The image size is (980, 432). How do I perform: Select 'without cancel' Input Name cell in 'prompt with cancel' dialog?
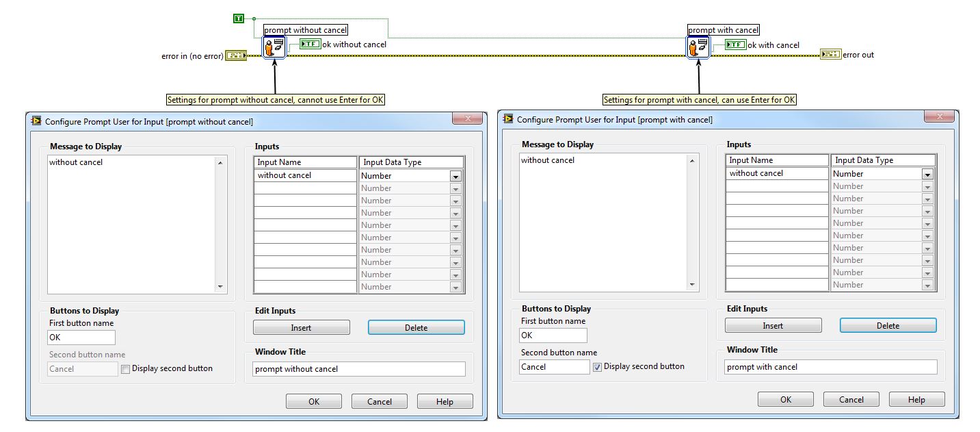(x=778, y=174)
